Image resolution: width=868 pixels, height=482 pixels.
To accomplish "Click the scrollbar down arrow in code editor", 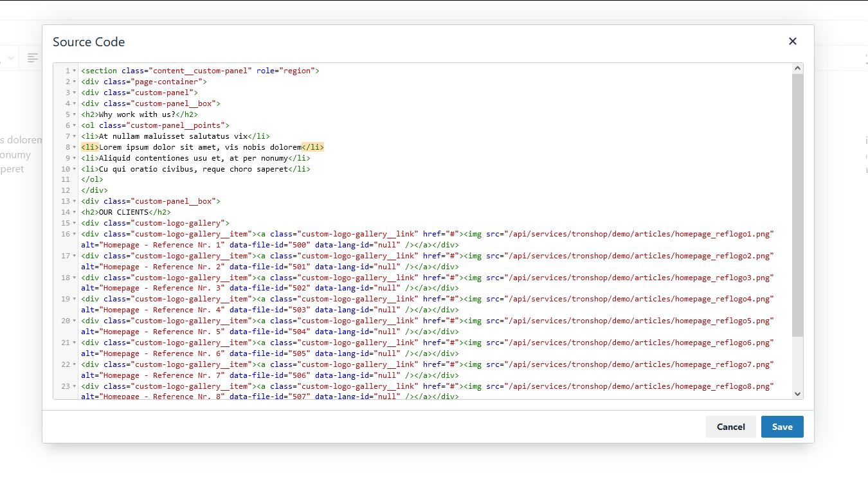I will tap(798, 394).
